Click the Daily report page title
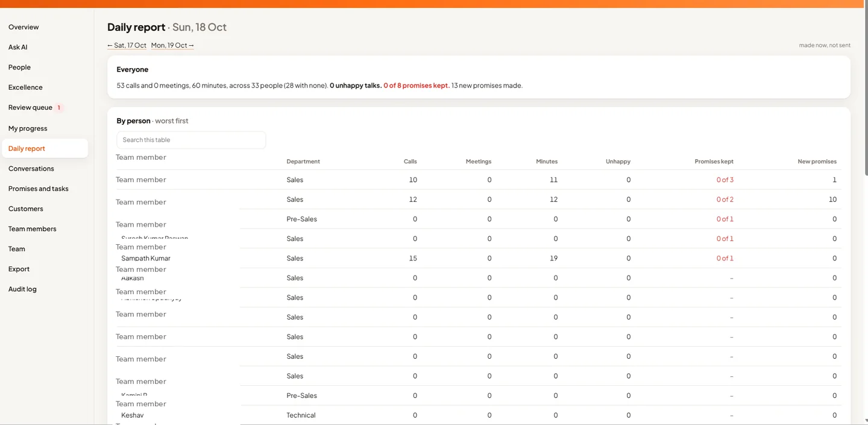 tap(136, 27)
